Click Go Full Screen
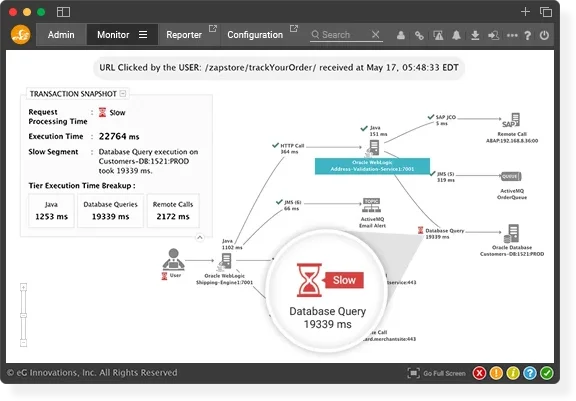The width and height of the screenshot is (576, 401). (437, 373)
